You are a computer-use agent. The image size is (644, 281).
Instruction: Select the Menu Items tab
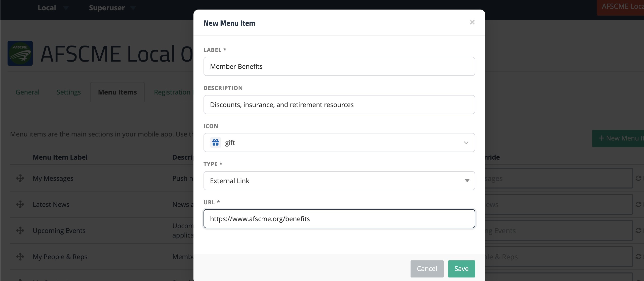(117, 92)
